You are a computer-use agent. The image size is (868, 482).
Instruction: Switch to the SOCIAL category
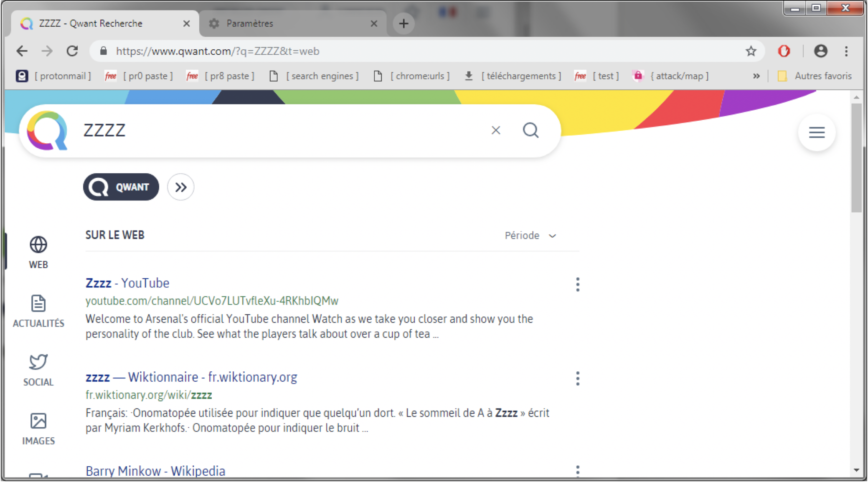click(38, 370)
